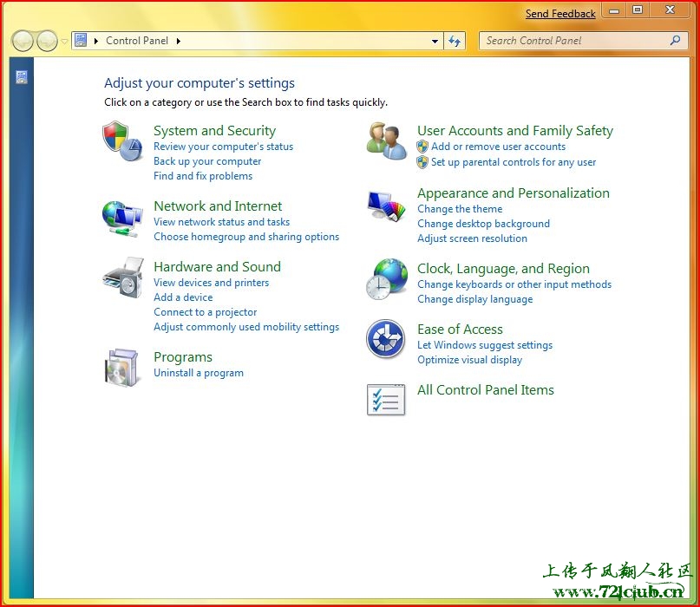Viewport: 700px width, 607px height.
Task: Click the small icon in left sidebar
Action: pyautogui.click(x=22, y=77)
